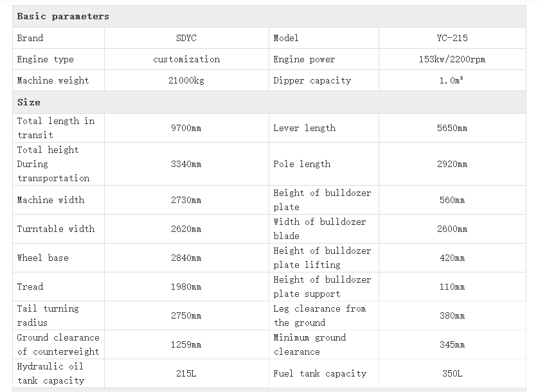
Task: Click the Tread label cell
Action: 30,287
